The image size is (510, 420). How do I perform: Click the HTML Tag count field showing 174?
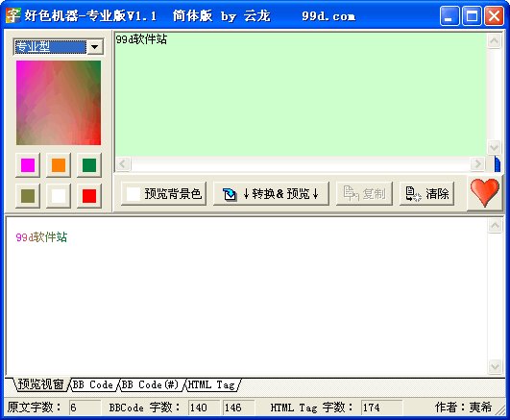click(x=381, y=408)
